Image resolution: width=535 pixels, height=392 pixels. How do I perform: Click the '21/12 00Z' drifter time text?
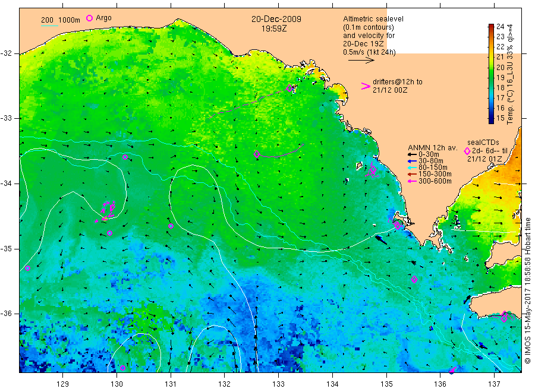(x=390, y=90)
